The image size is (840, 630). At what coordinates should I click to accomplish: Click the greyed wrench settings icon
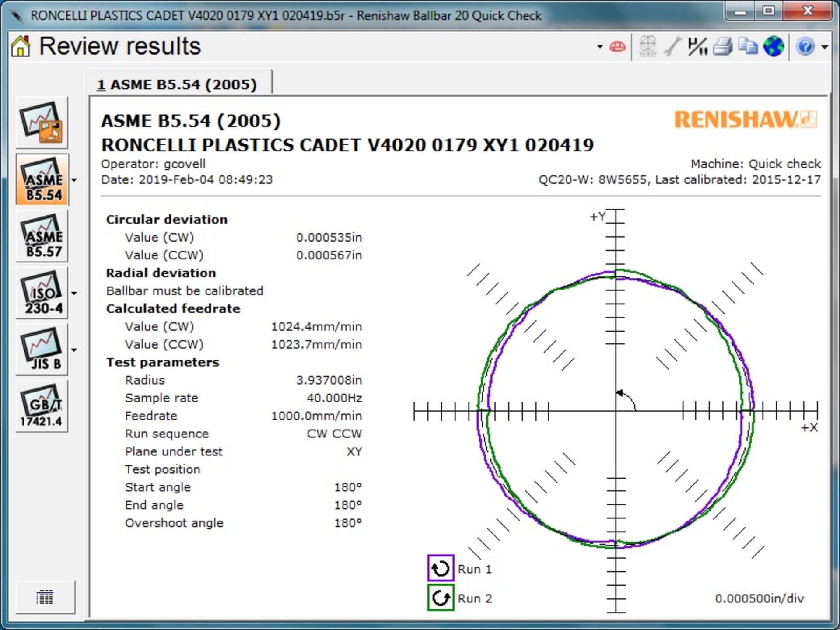672,46
